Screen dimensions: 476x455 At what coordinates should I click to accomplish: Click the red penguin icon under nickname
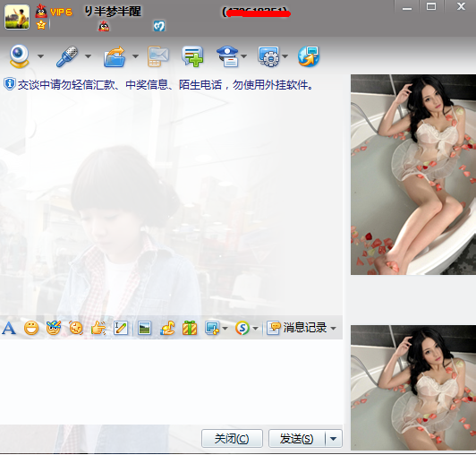tap(104, 27)
